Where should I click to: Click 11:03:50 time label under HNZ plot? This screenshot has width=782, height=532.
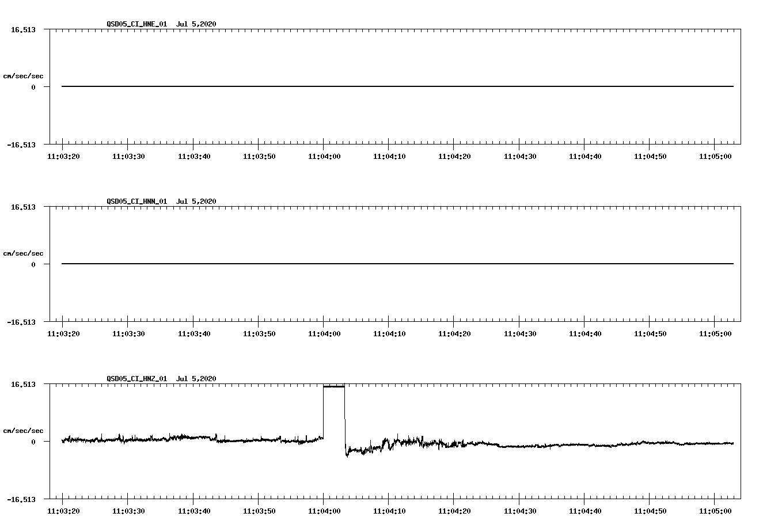259,511
